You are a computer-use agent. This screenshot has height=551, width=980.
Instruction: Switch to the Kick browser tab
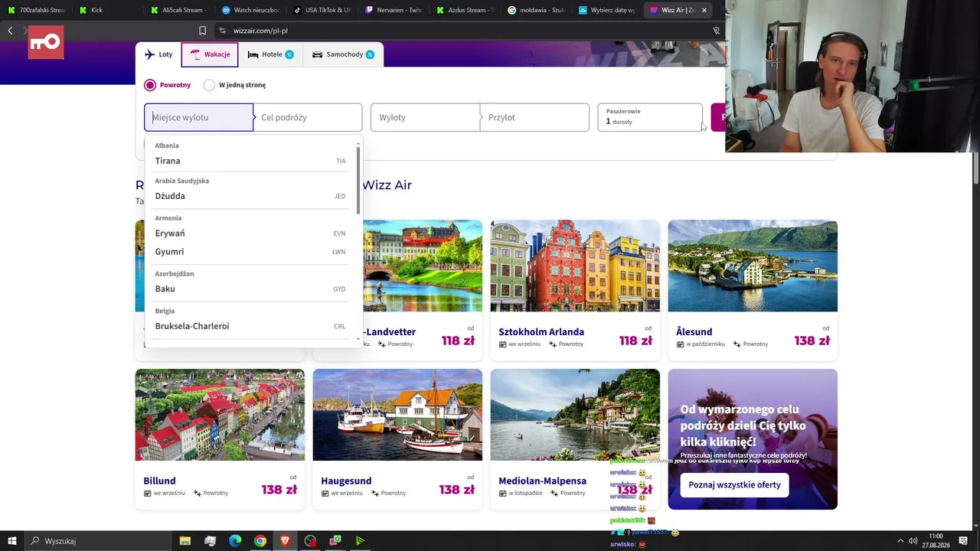tap(107, 10)
